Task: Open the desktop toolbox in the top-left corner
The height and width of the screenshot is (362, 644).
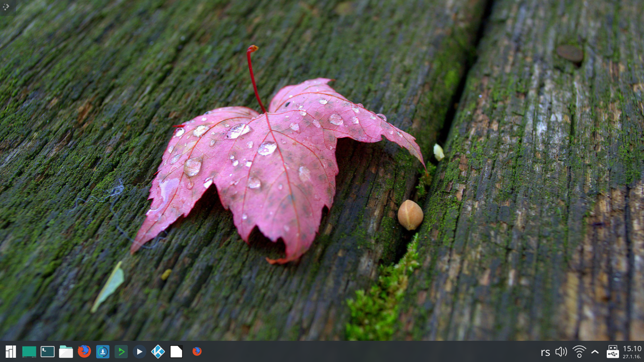Action: (6, 7)
